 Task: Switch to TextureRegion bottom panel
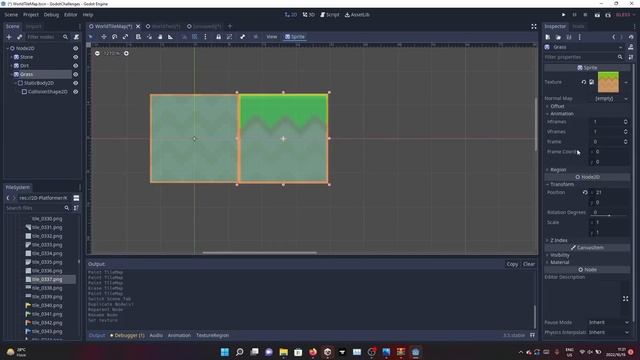213,336
